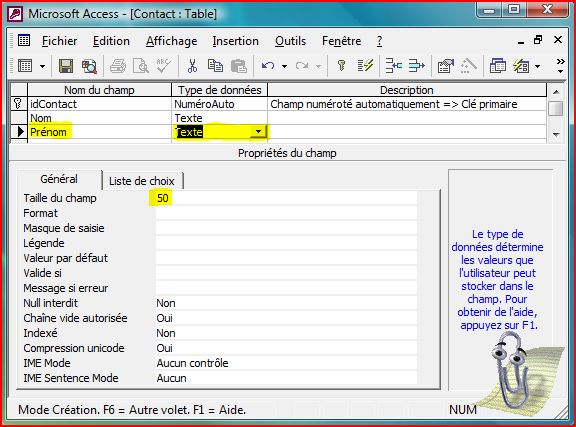Open the Texte data type dropdown for Prénom
The width and height of the screenshot is (576, 427).
259,132
